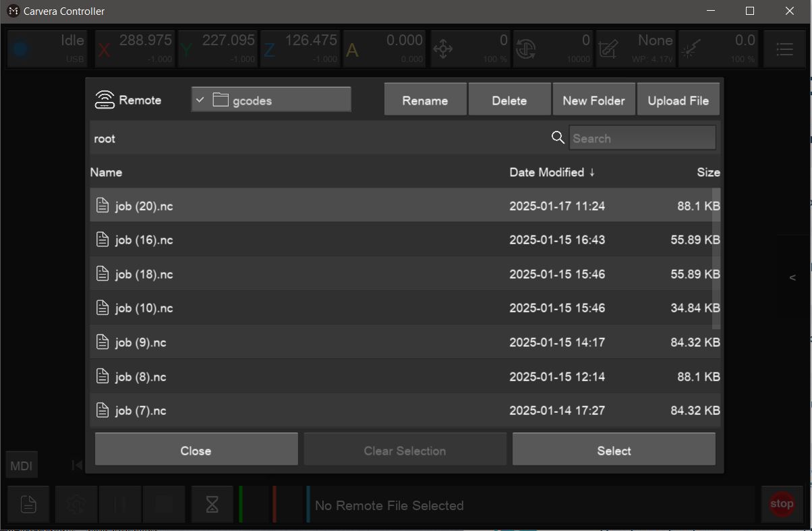
Task: Click No Remote File Selected status text
Action: coord(389,505)
